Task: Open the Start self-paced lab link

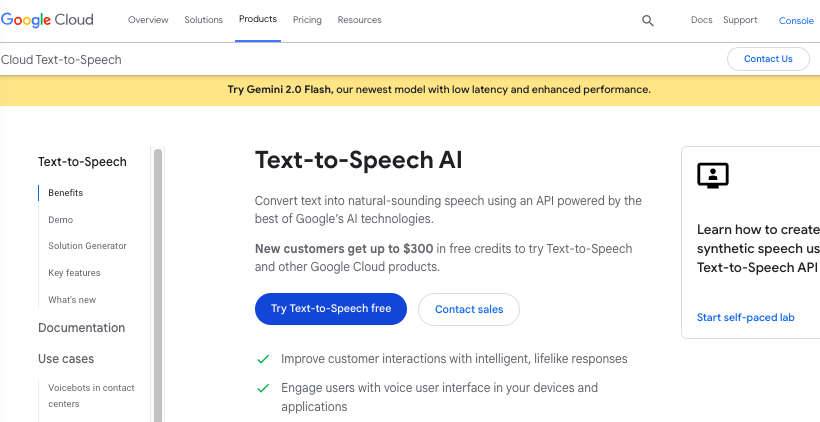Action: (x=745, y=317)
